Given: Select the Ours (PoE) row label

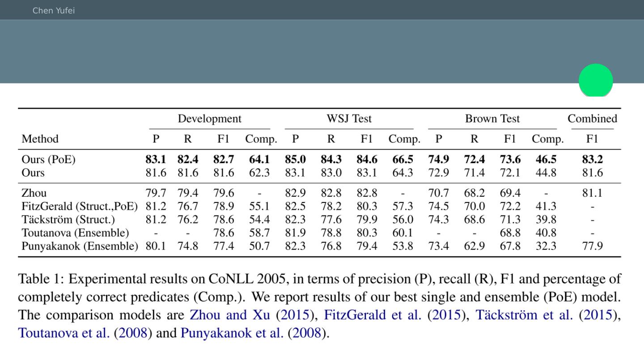Looking at the screenshot, I should pyautogui.click(x=48, y=160).
